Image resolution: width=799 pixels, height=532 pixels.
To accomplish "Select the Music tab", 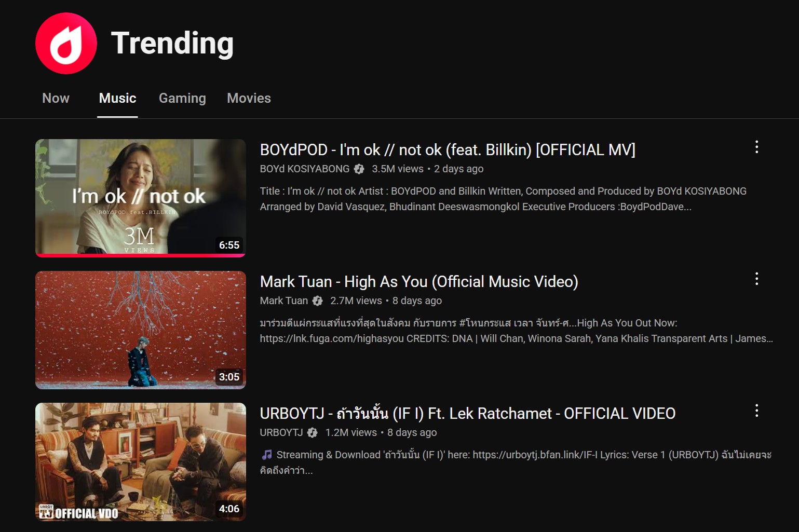I will coord(117,98).
